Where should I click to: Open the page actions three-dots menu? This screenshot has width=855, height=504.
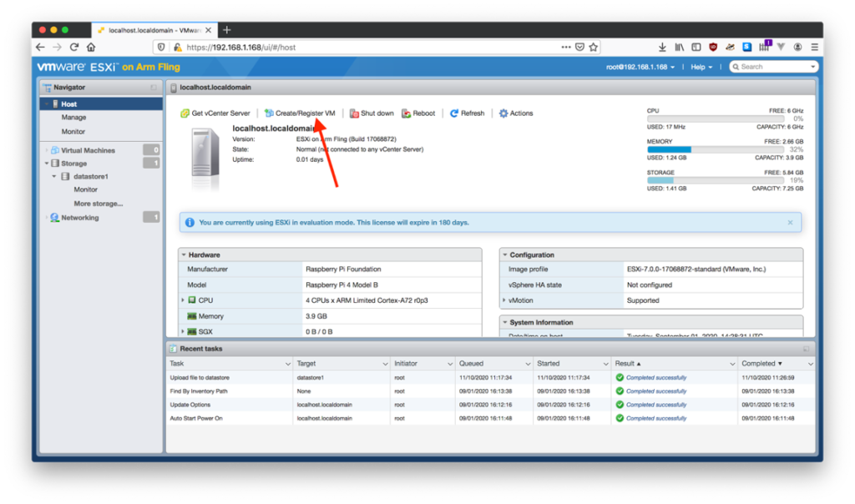click(566, 48)
